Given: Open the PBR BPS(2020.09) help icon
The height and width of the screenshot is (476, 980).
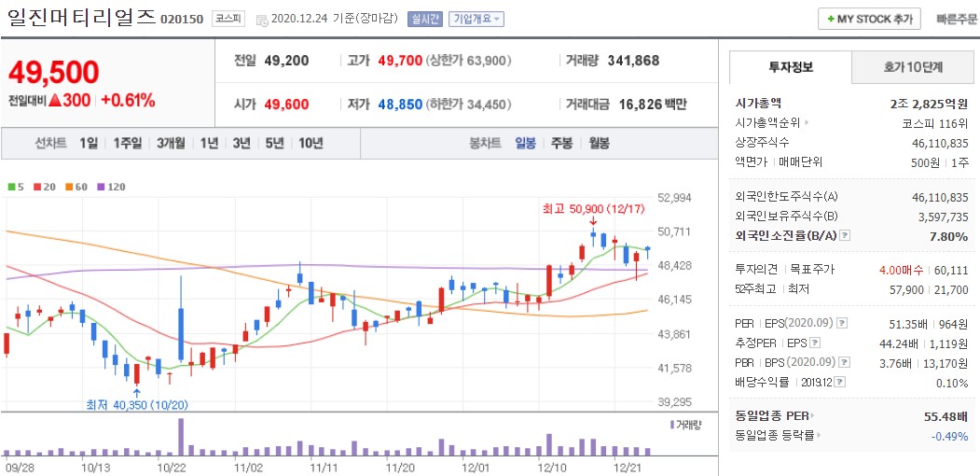Looking at the screenshot, I should (x=845, y=362).
